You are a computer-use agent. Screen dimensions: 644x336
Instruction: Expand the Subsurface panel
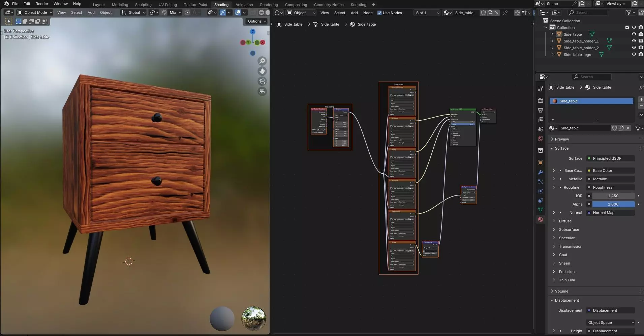[569, 230]
